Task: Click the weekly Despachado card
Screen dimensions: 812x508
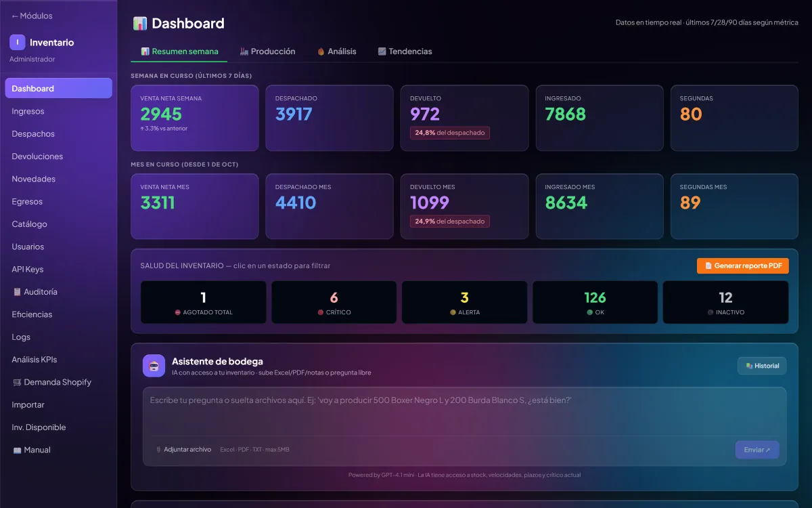Action: [x=330, y=118]
